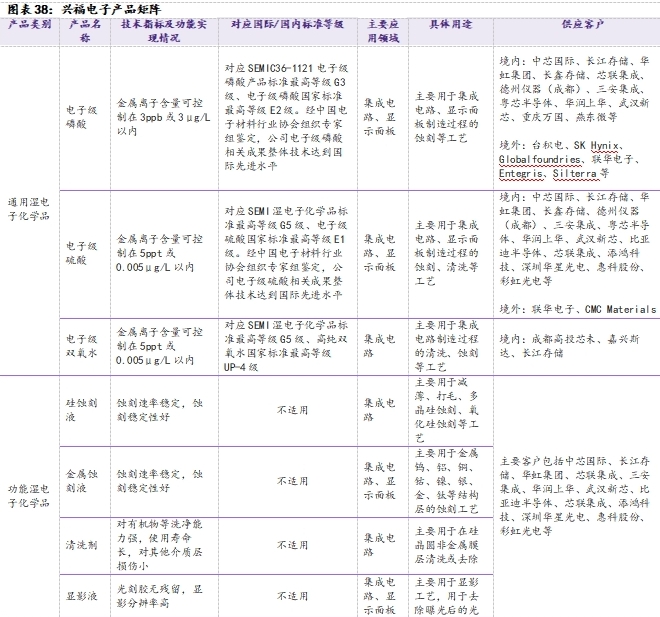Click the '供应客户' column header
This screenshot has height=617, width=660.
583,24
